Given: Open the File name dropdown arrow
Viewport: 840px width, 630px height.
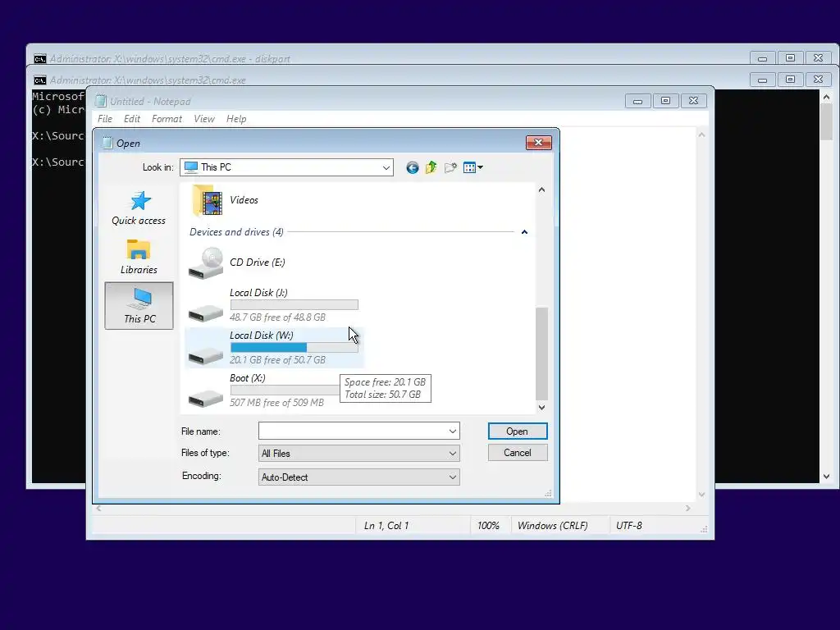Looking at the screenshot, I should point(453,431).
